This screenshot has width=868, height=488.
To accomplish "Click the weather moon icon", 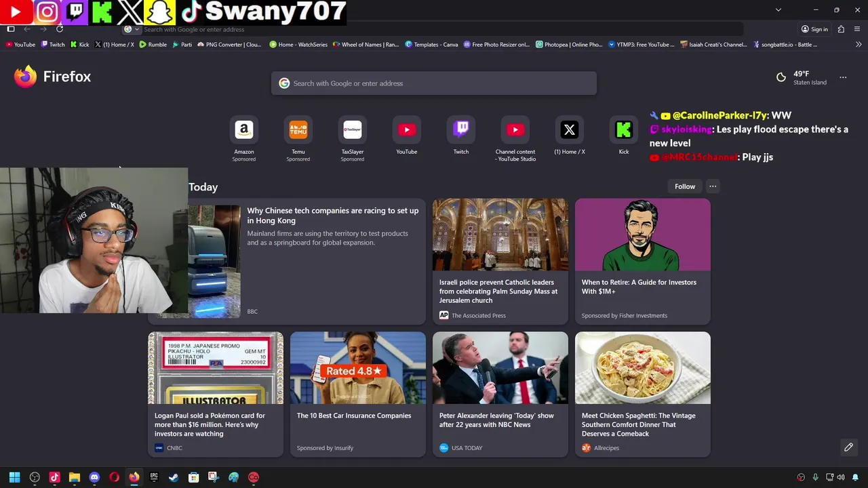I will [781, 77].
